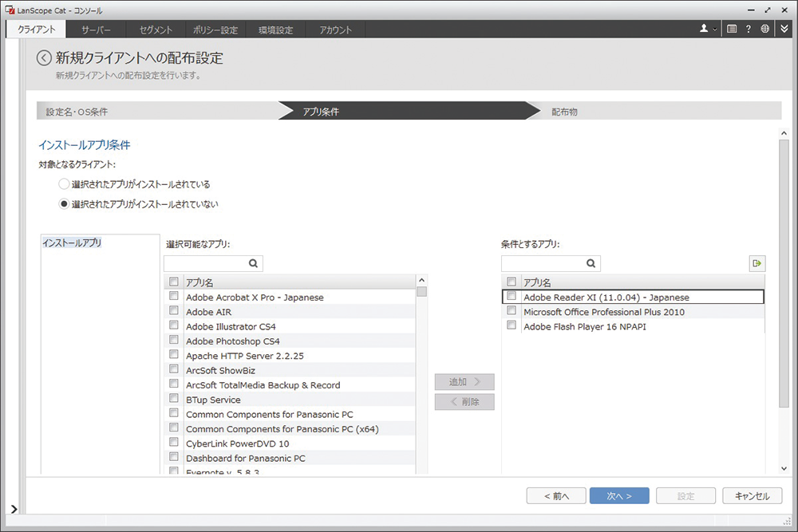
Task: Click main page vertical scrollbar thumb
Action: pos(784,274)
